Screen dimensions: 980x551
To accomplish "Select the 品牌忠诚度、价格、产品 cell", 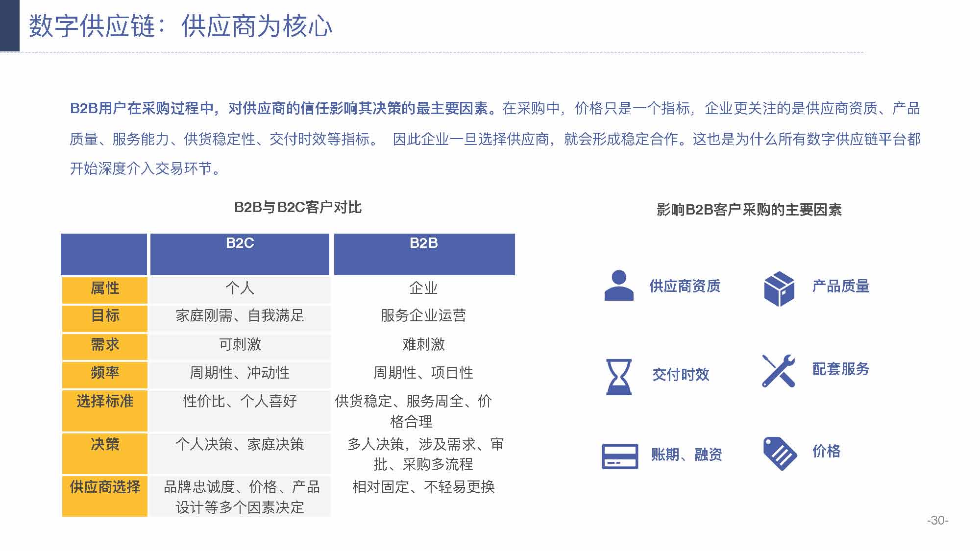I will pos(240,496).
